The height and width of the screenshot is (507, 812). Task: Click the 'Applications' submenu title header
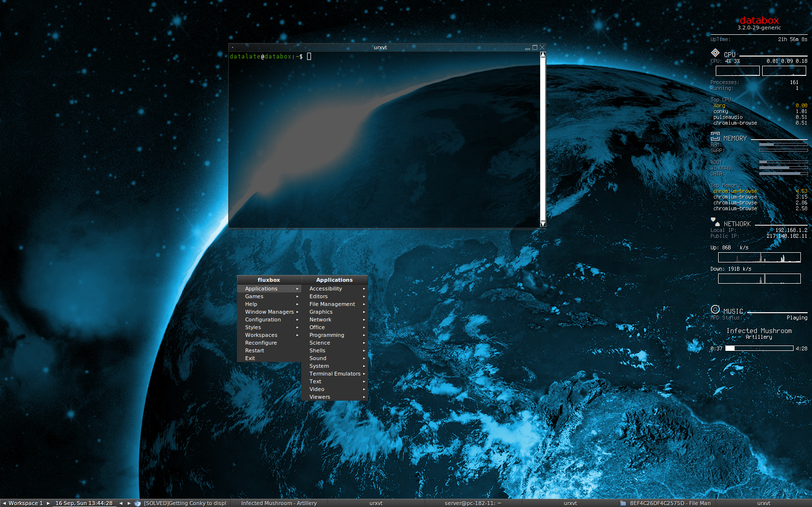[x=335, y=280]
